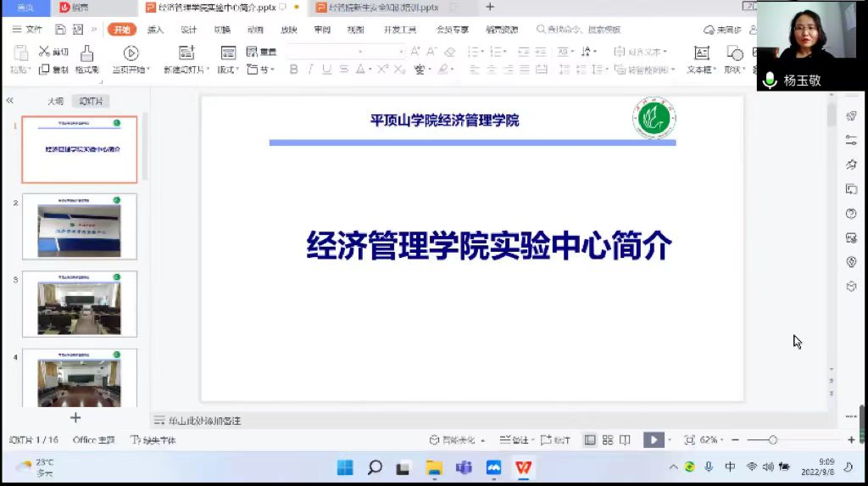
Task: Select slide 3 thumbnail
Action: click(x=79, y=304)
